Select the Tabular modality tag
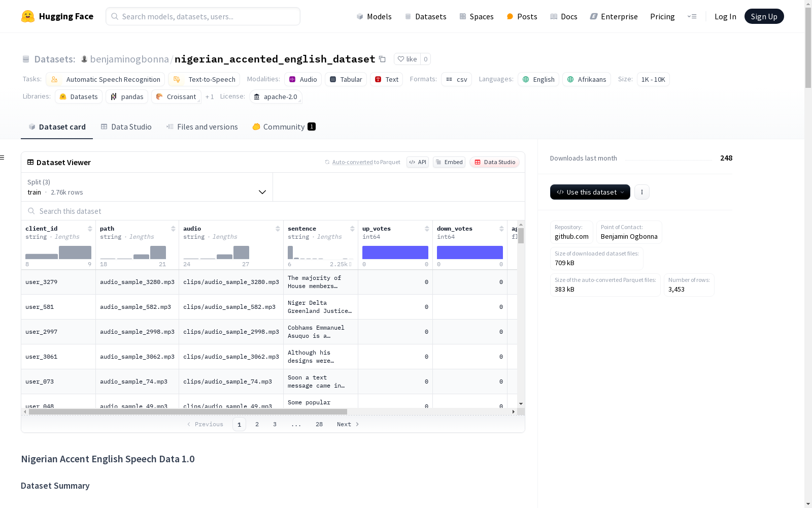Screen dimensions: 812x508 [x=346, y=79]
